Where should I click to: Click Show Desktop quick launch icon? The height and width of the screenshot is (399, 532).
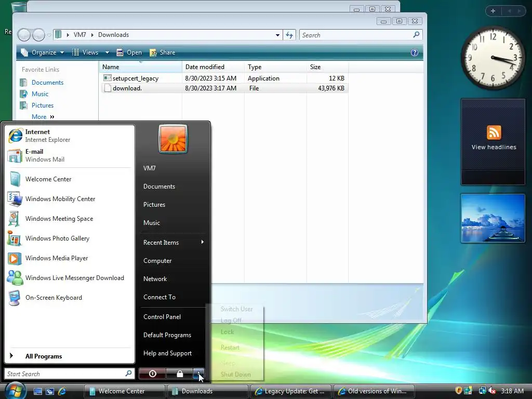tap(37, 391)
